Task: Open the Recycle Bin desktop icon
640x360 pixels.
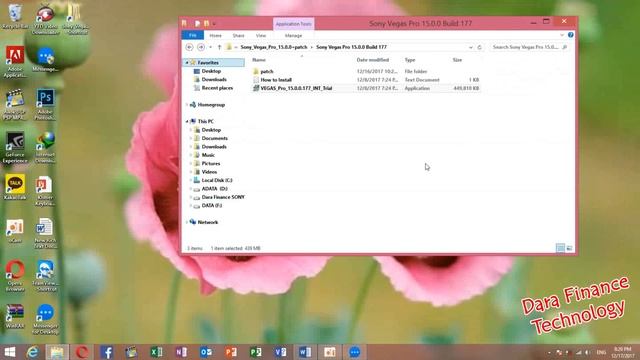Action: [x=15, y=16]
